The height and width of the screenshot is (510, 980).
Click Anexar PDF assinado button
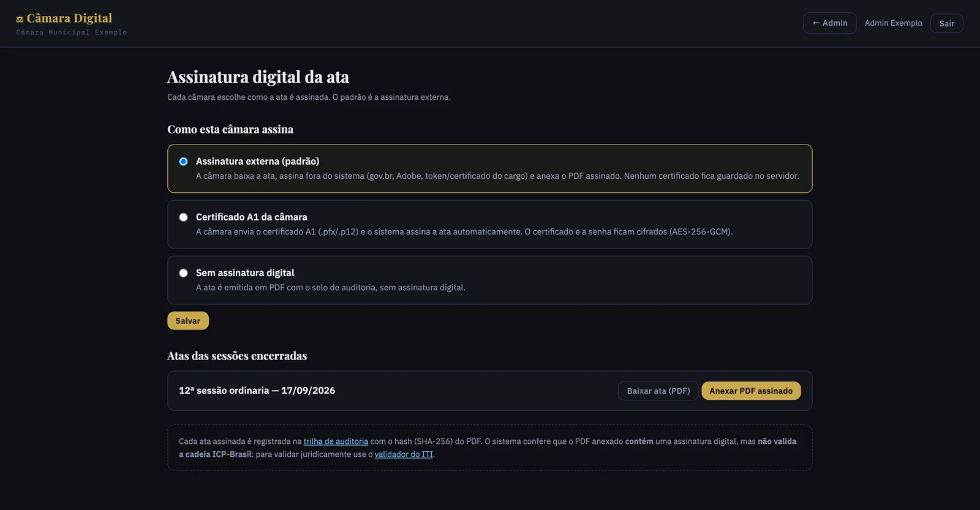coord(751,391)
